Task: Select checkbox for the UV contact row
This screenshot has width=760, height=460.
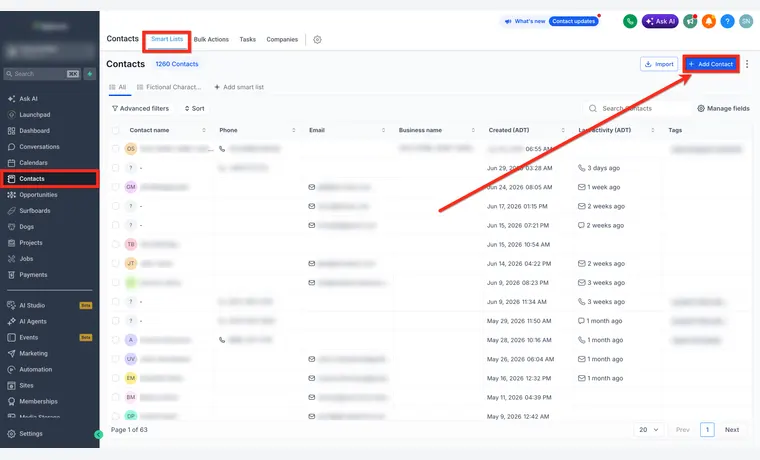Action: 115,359
